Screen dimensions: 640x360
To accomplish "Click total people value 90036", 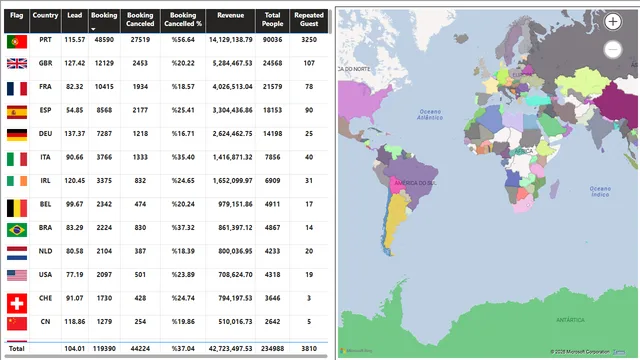I will [272, 40].
